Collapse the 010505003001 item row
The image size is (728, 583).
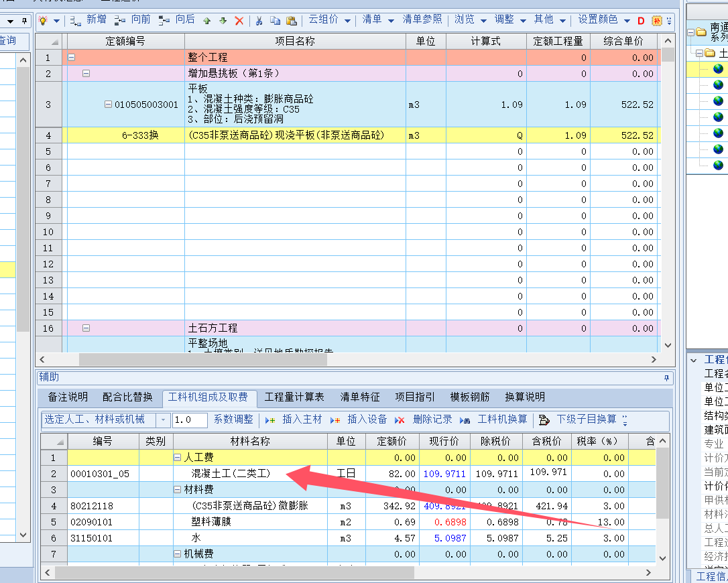[108, 105]
